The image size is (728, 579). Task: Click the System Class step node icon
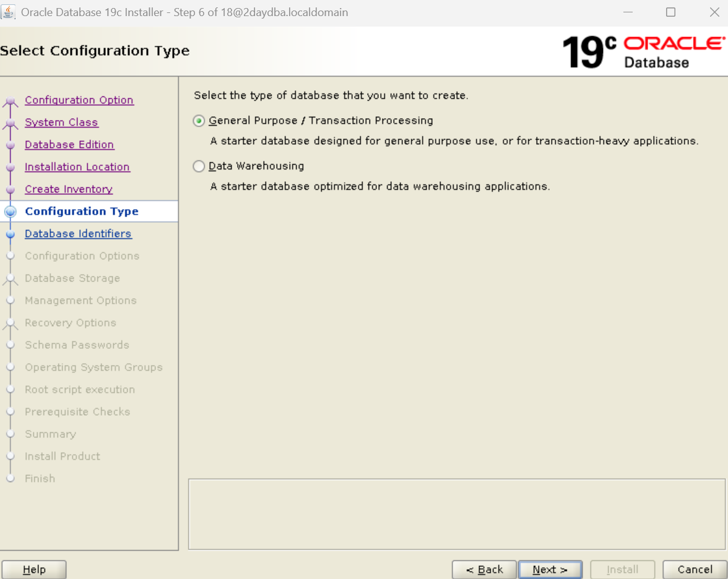click(10, 123)
